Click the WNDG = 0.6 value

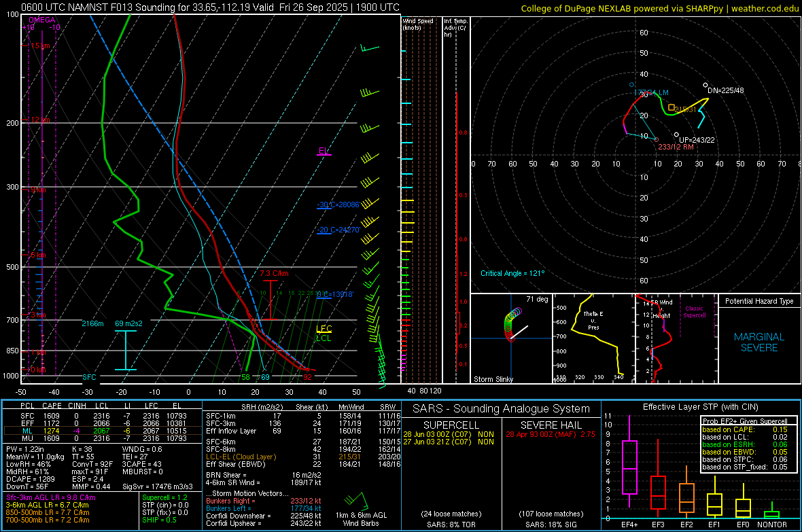click(x=142, y=449)
